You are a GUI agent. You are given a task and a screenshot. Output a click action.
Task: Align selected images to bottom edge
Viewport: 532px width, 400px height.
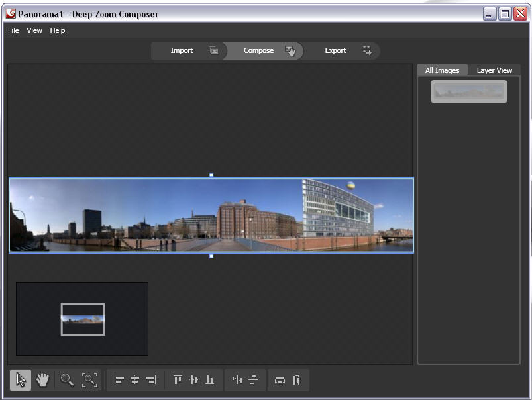209,380
